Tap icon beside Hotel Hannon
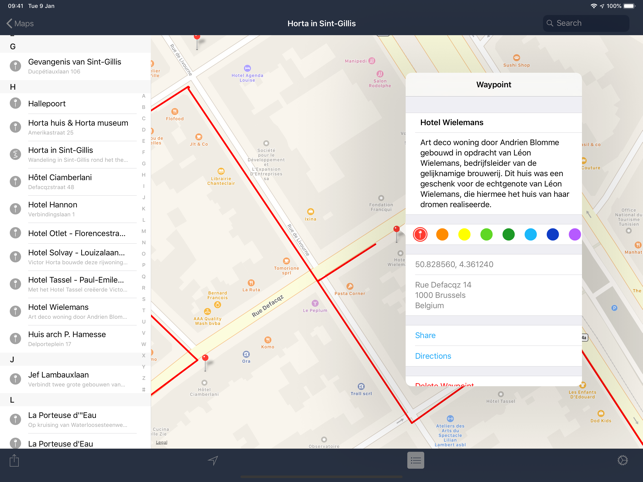This screenshot has width=643, height=482. pos(15,209)
